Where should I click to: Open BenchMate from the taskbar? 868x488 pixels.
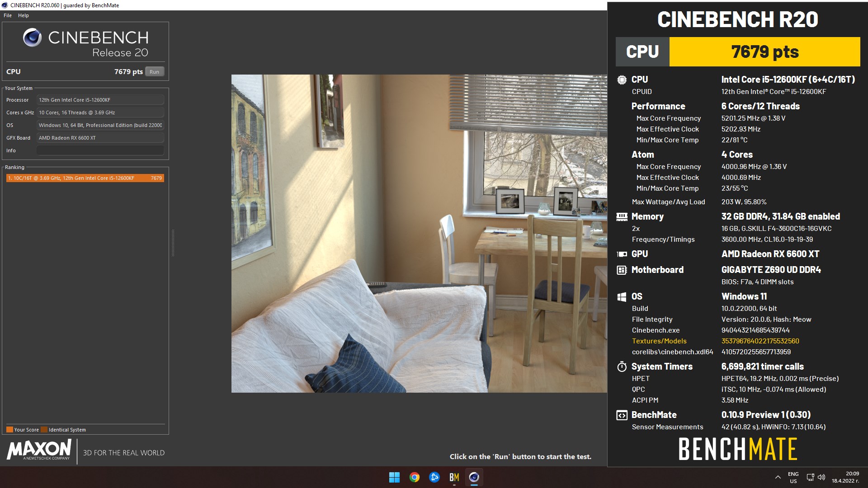(454, 477)
